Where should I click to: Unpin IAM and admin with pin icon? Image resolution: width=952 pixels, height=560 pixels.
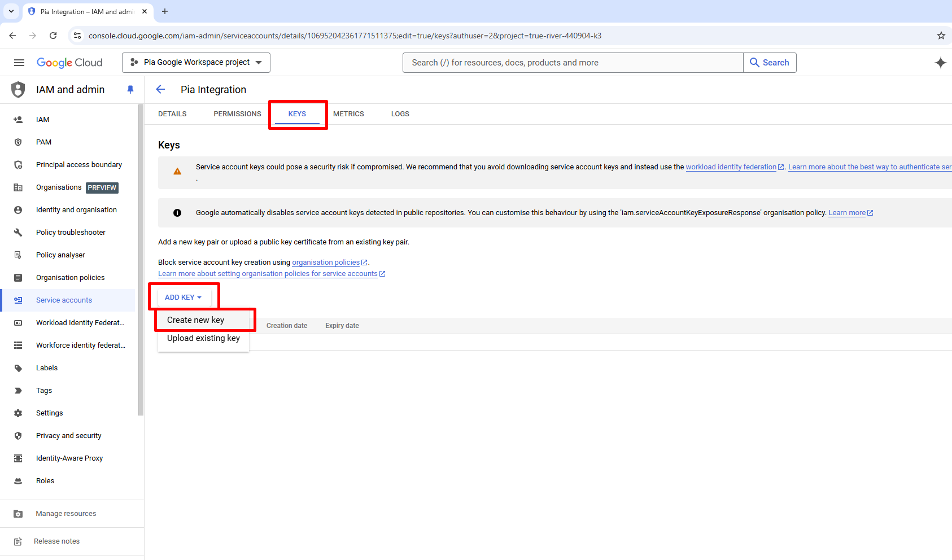point(130,89)
